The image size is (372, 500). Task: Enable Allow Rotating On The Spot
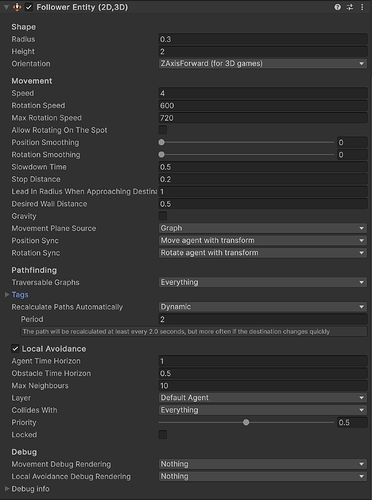click(163, 130)
